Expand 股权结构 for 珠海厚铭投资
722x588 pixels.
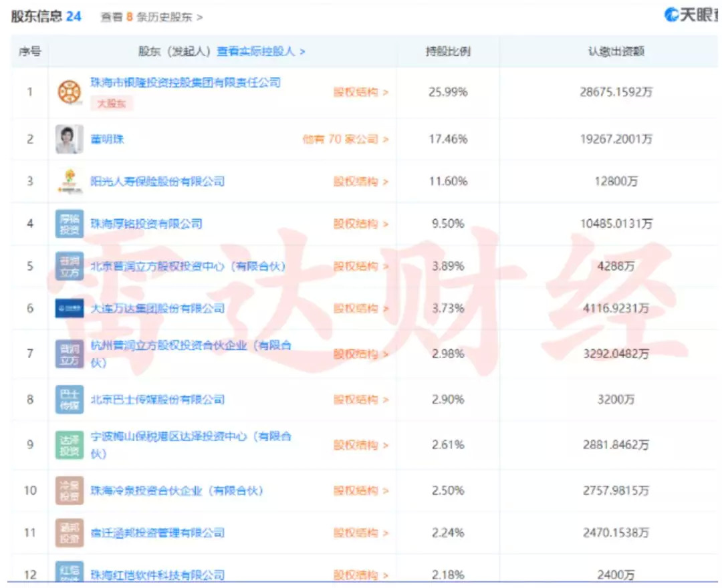[x=361, y=224]
